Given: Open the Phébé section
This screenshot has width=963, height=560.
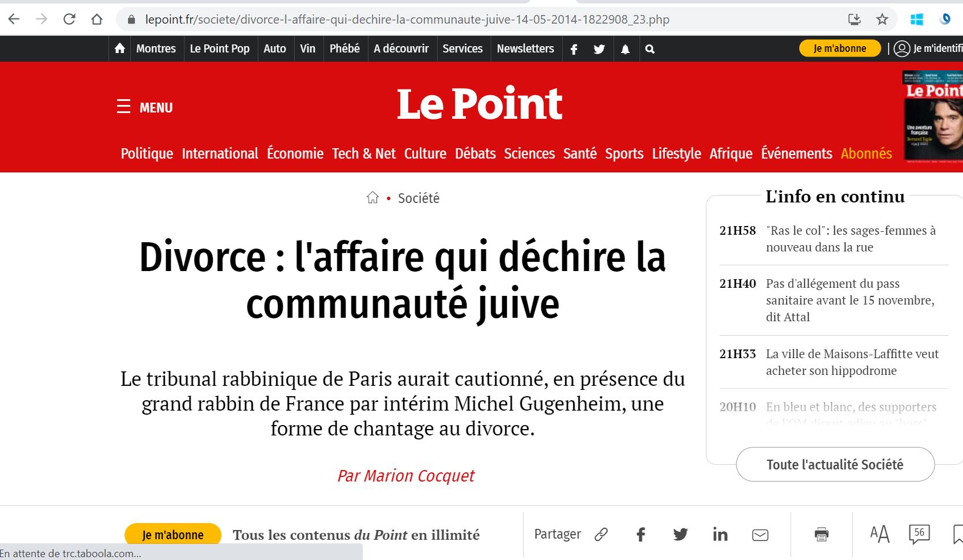Looking at the screenshot, I should click(x=344, y=49).
